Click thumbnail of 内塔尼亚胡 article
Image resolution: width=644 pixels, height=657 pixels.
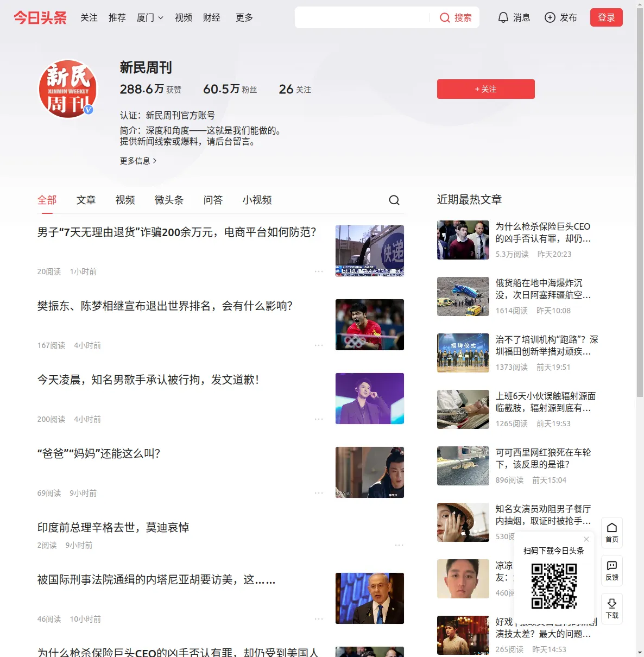[370, 598]
